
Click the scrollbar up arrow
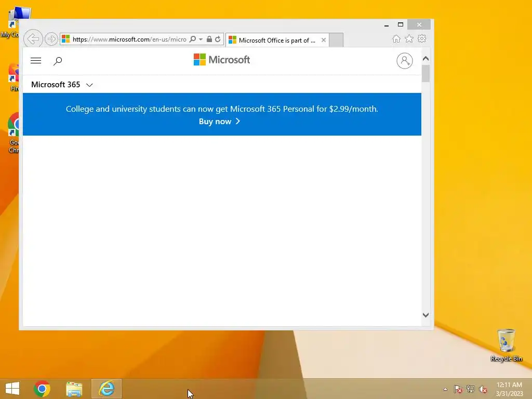pyautogui.click(x=425, y=59)
